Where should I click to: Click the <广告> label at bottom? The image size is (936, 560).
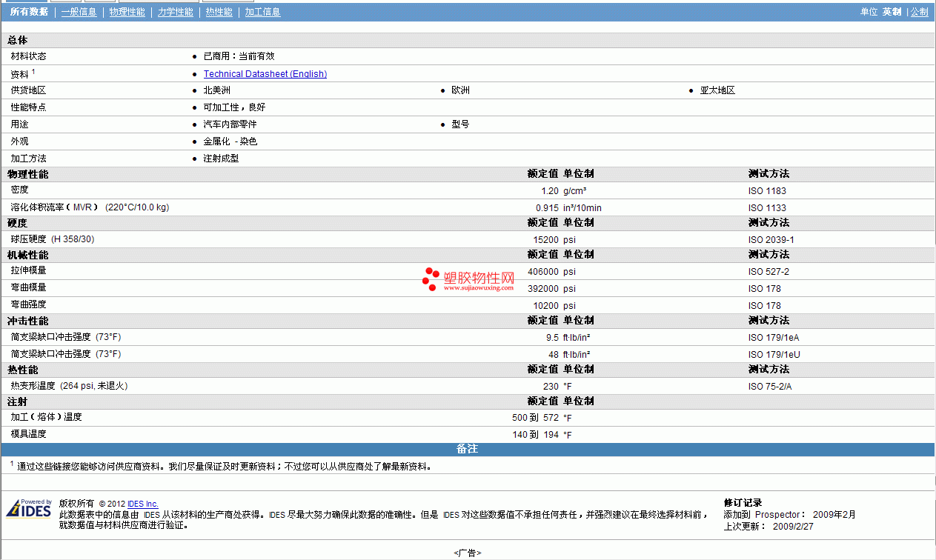coord(468,553)
